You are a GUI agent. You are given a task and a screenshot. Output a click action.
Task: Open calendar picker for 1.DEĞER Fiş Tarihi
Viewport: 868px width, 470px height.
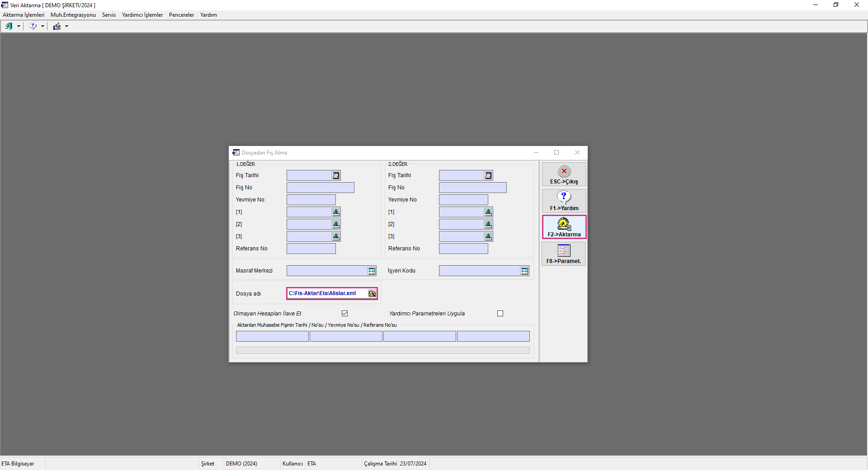[x=336, y=175]
